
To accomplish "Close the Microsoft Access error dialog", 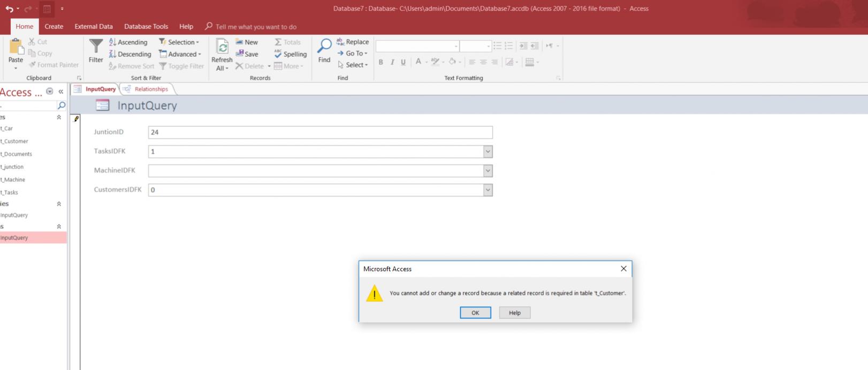I will tap(623, 269).
